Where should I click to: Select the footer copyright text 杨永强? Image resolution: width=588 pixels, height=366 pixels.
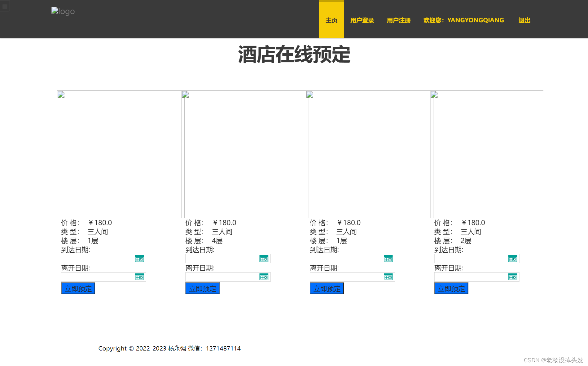click(177, 348)
